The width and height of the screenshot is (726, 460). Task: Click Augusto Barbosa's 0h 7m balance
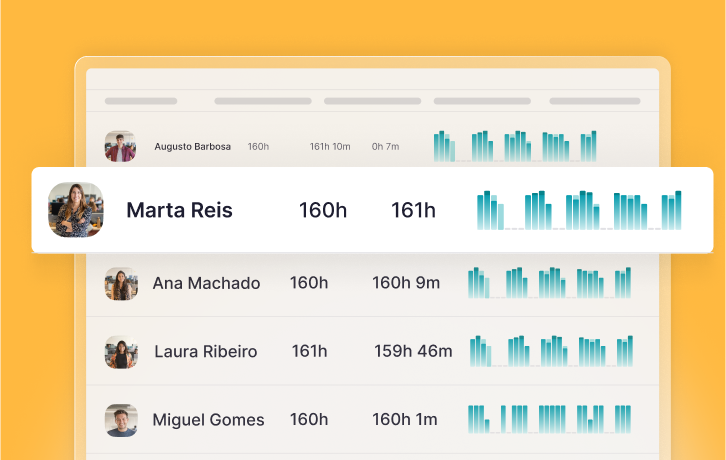(x=385, y=147)
